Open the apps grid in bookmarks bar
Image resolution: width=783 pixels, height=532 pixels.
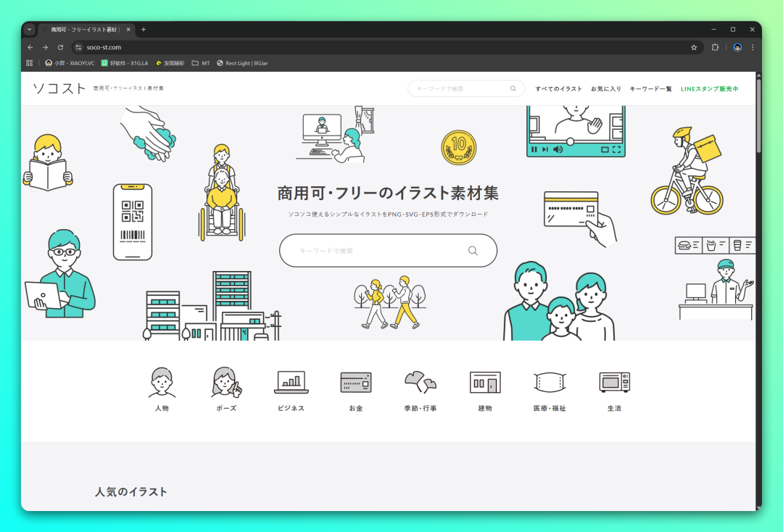[30, 63]
